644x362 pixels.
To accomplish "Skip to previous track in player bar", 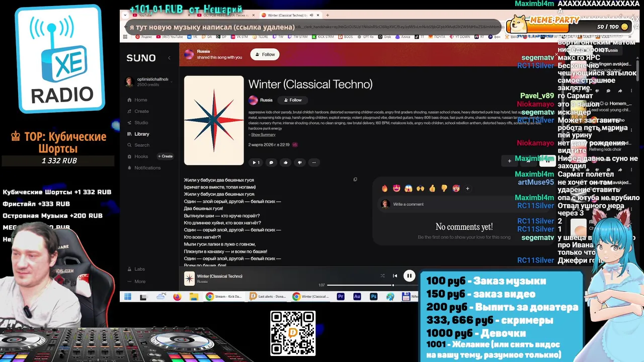I will (x=395, y=276).
